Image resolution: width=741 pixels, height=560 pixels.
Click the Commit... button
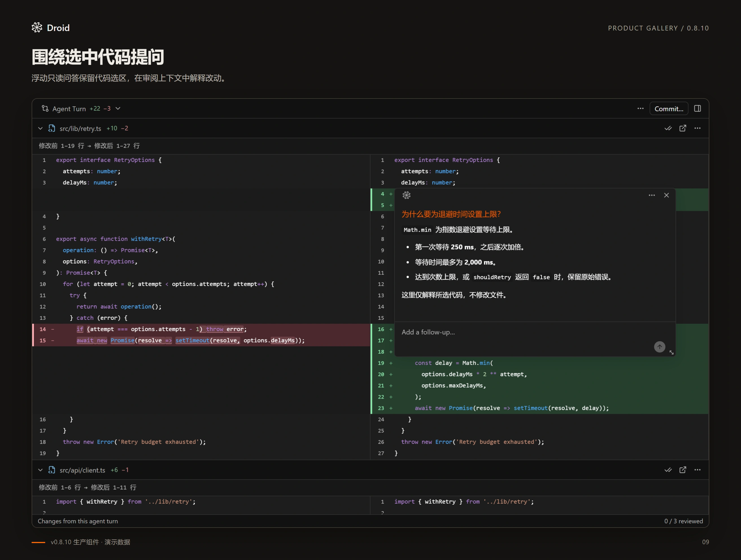coord(669,108)
